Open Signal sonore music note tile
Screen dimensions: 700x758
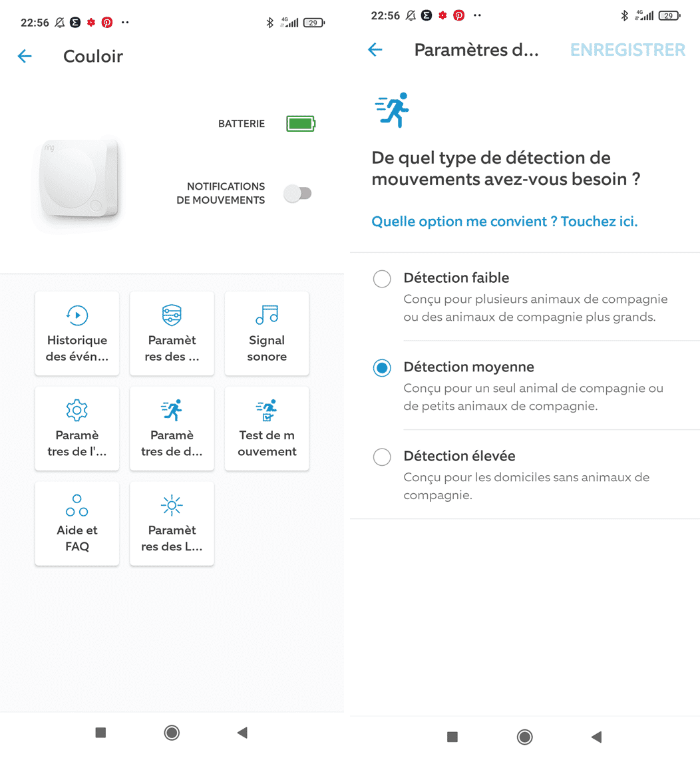coord(267,333)
